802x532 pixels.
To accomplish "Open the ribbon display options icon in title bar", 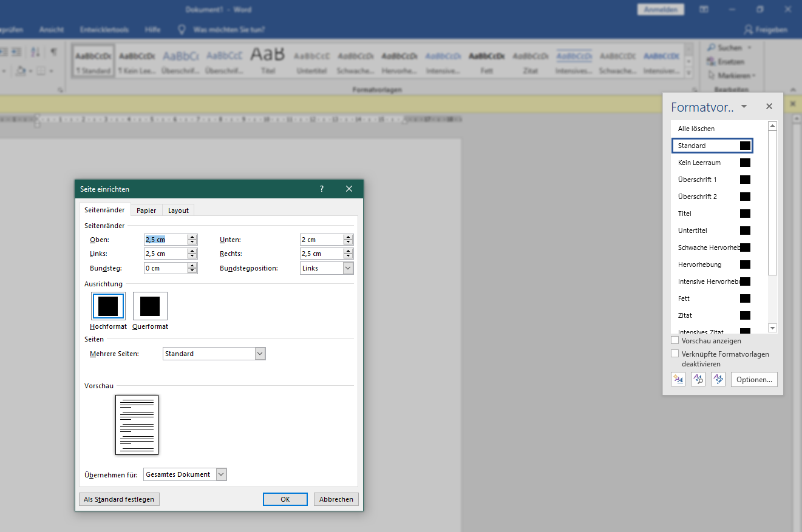I will [704, 10].
